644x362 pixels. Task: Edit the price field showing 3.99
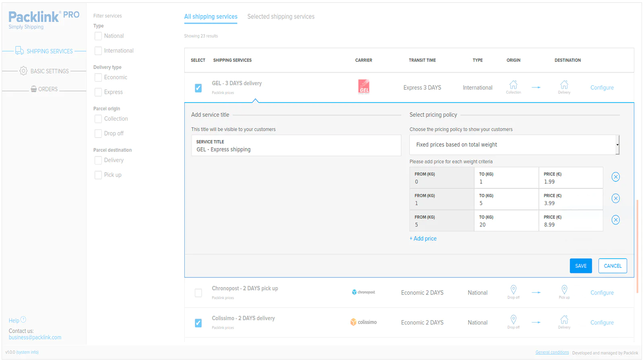point(571,199)
